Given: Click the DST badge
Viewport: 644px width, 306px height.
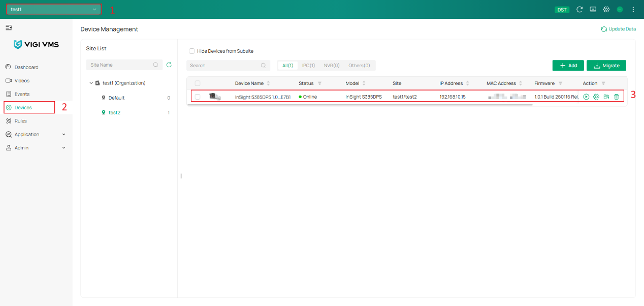Looking at the screenshot, I should coord(562,10).
